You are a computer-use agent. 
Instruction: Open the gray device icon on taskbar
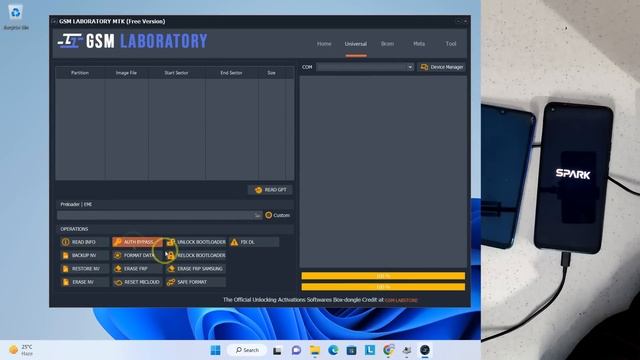click(407, 350)
